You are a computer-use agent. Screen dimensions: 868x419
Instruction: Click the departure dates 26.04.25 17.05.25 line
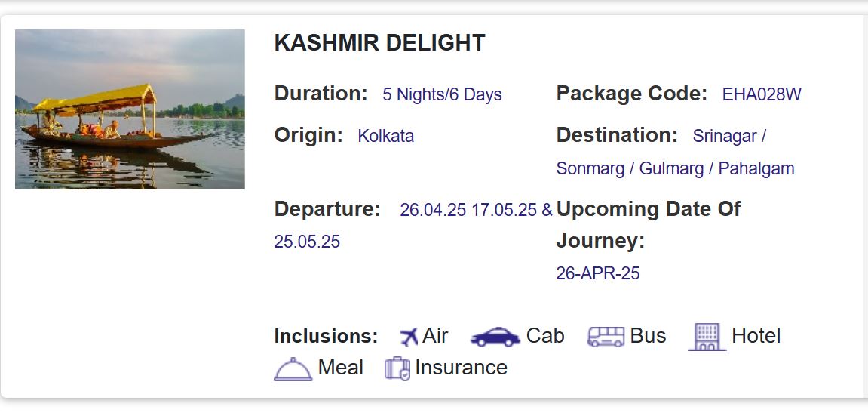tap(468, 211)
